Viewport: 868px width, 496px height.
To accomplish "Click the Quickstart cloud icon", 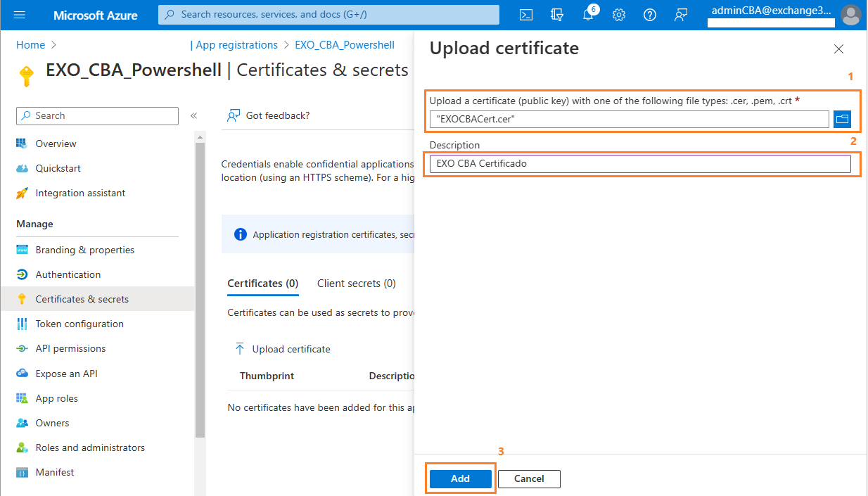I will (x=22, y=168).
